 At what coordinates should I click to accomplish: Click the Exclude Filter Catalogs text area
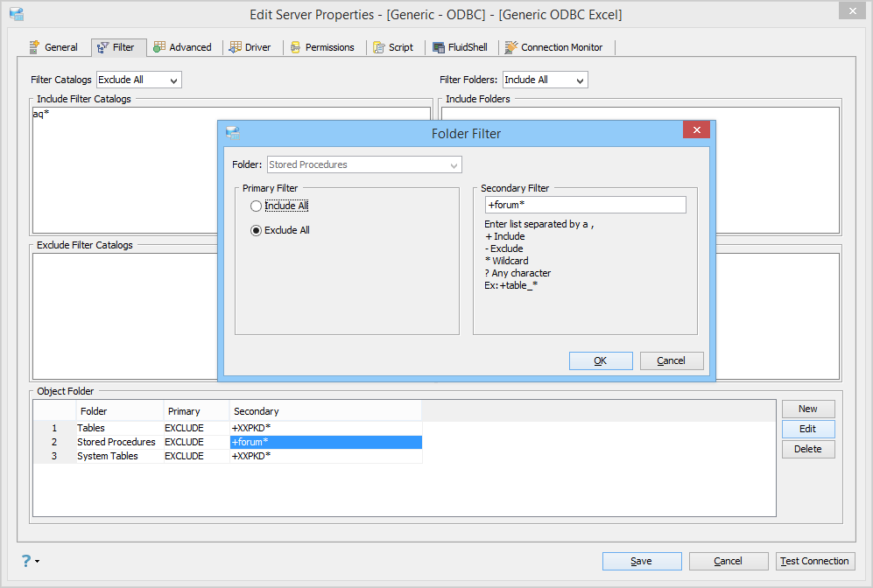click(124, 316)
